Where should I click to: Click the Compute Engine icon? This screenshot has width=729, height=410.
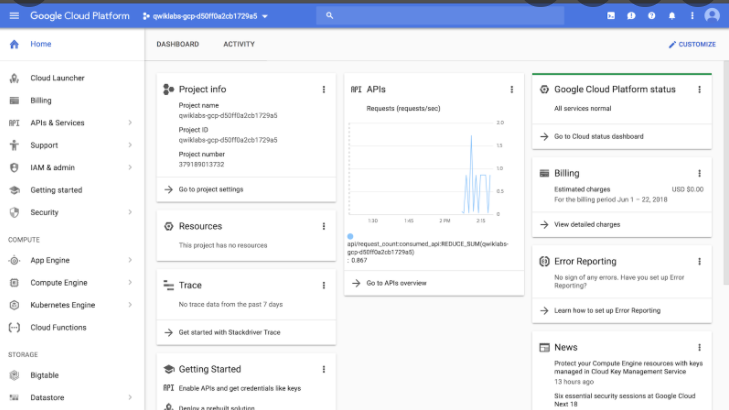(14, 283)
